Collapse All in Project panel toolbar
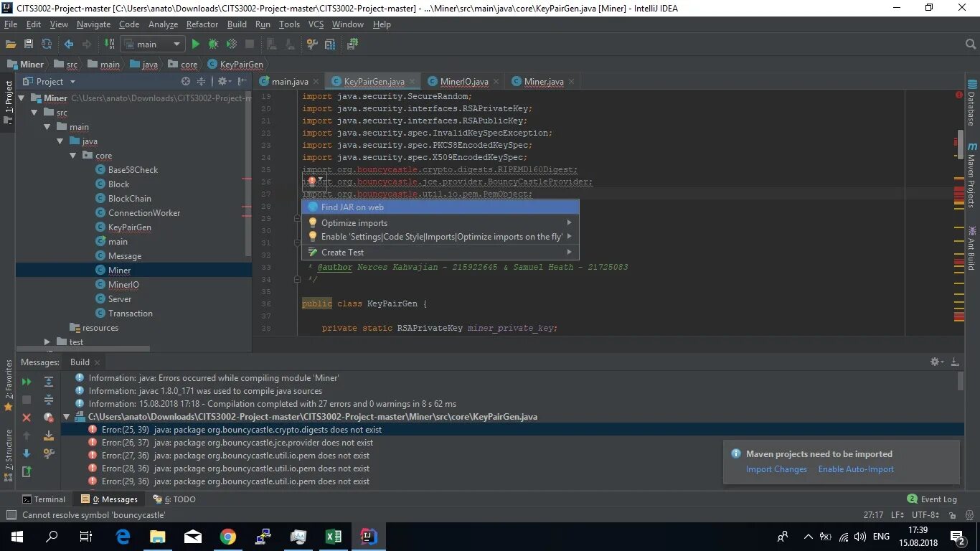Image resolution: width=980 pixels, height=551 pixels. (x=202, y=82)
